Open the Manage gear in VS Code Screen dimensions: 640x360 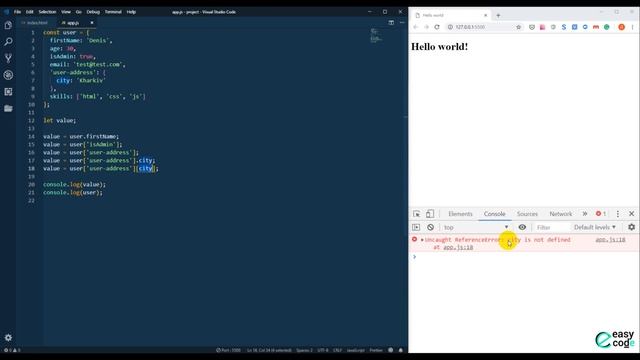(8, 338)
